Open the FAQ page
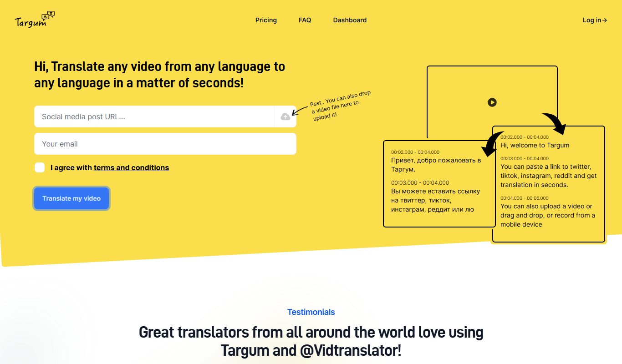This screenshot has width=622, height=364. point(305,20)
